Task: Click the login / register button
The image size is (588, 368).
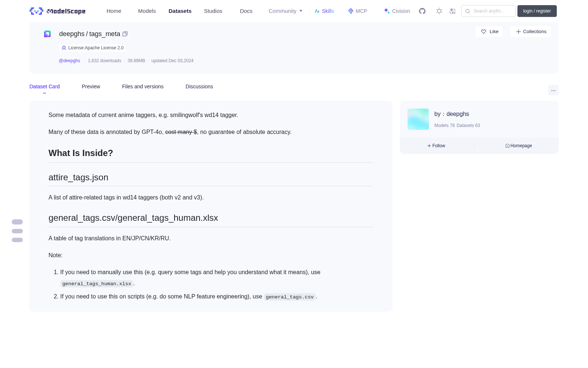Action: point(537,11)
